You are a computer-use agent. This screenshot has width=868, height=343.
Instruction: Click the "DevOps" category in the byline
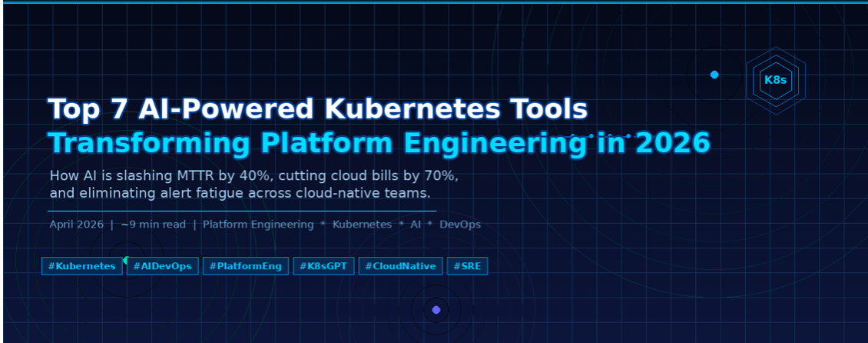click(x=460, y=225)
